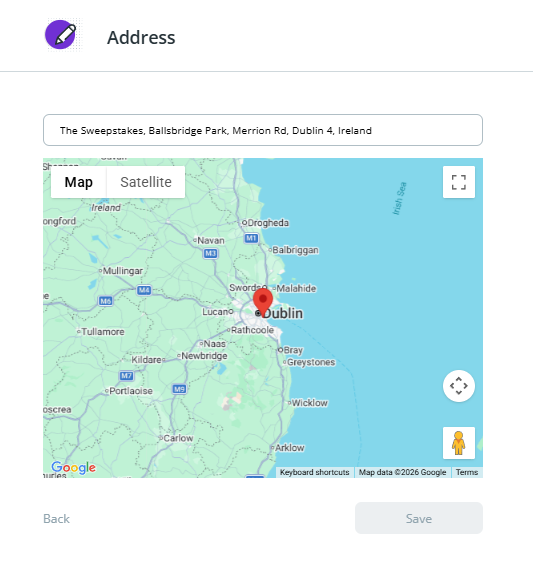Go Back to the previous step
This screenshot has height=565, width=533.
(x=56, y=519)
